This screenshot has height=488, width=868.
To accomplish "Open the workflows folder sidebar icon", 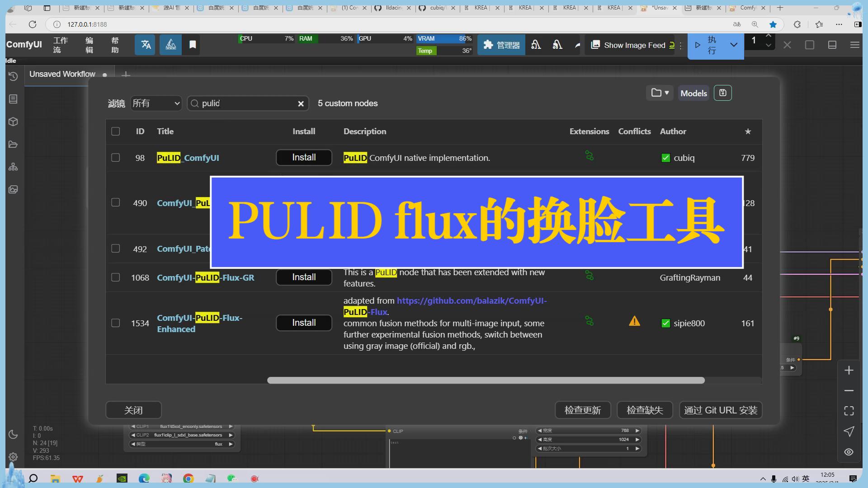I will click(13, 145).
